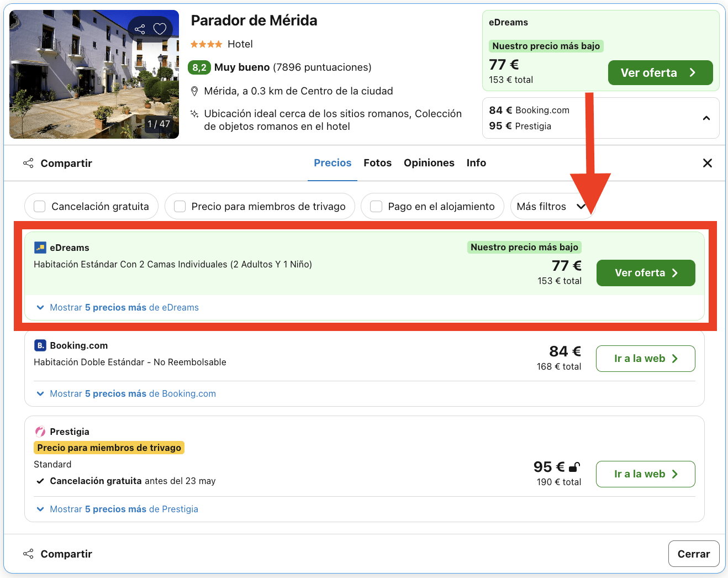The image size is (728, 578).
Task: Open the Más filtros dropdown
Action: pos(551,206)
